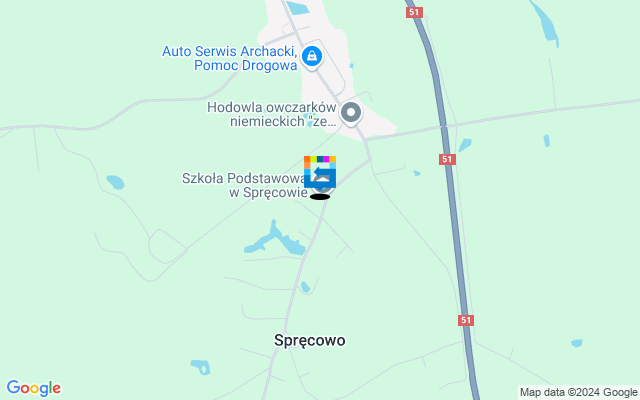Viewport: 640px width, 400px height.
Task: Open the Map data ©2024 Google notice
Action: 578,392
